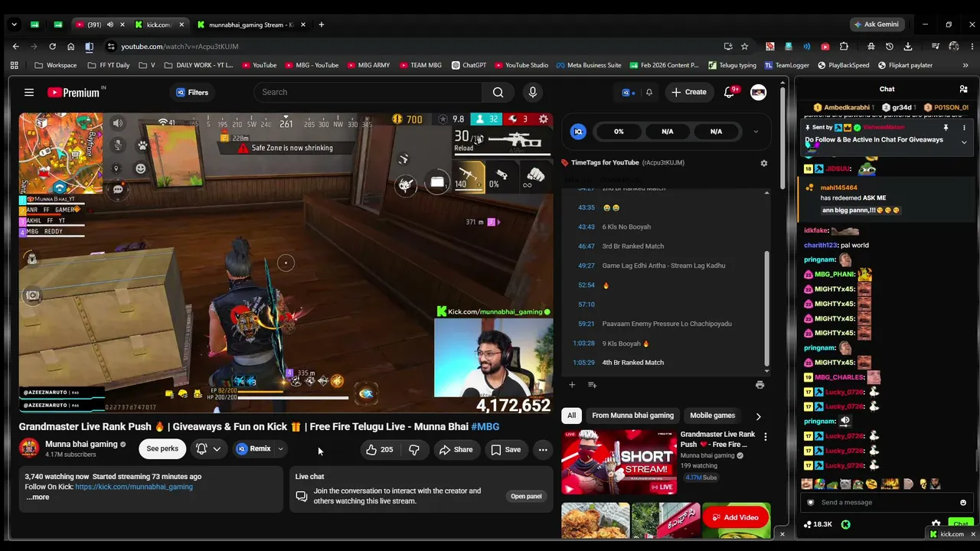Open the Short Stream video thumbnail

click(x=619, y=462)
